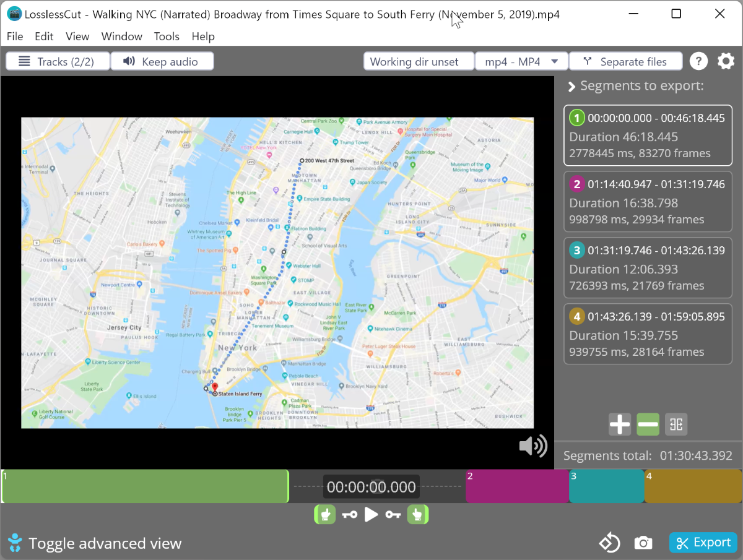Mute the volume speaker icon
Screen dimensions: 743x560
(x=532, y=446)
